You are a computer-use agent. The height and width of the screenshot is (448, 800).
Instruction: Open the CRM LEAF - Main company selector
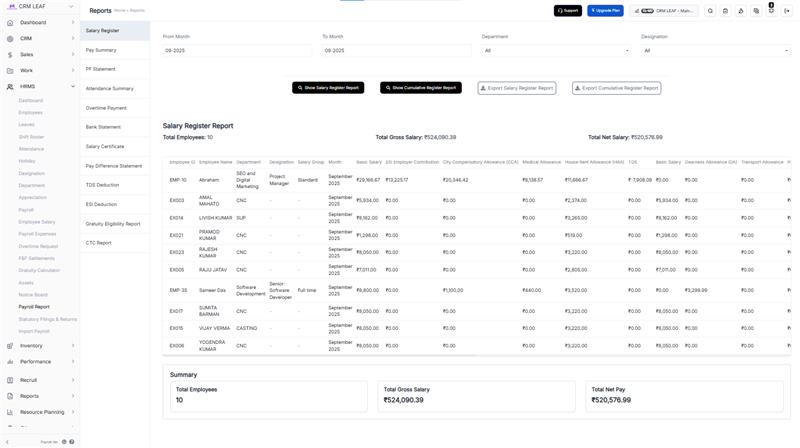point(664,11)
